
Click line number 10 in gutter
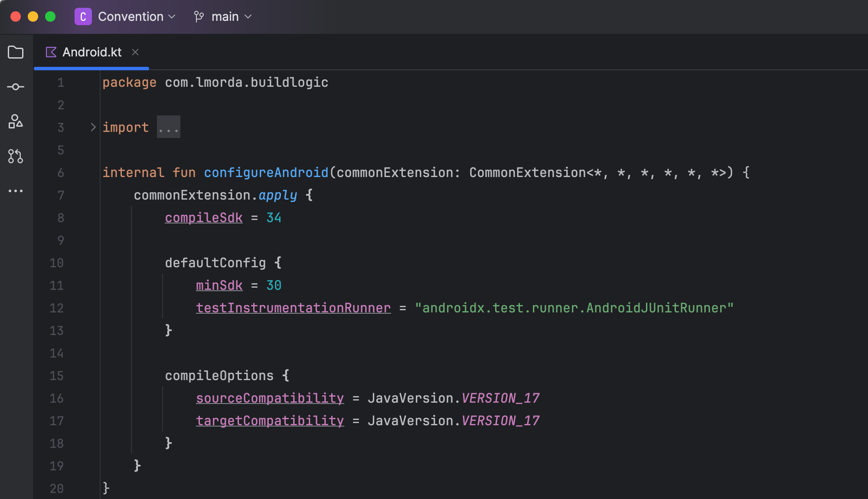tap(56, 263)
